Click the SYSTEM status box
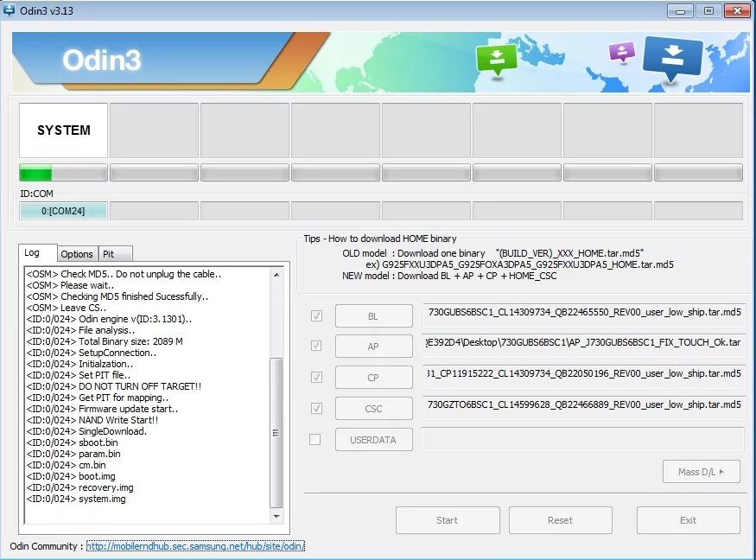 (x=63, y=130)
